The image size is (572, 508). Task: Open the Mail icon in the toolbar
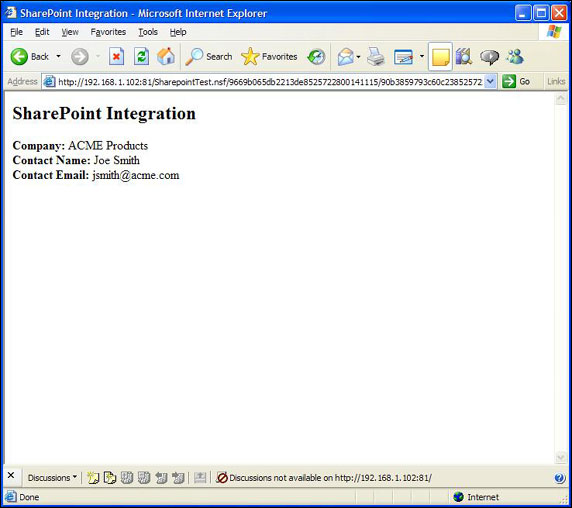pyautogui.click(x=345, y=57)
